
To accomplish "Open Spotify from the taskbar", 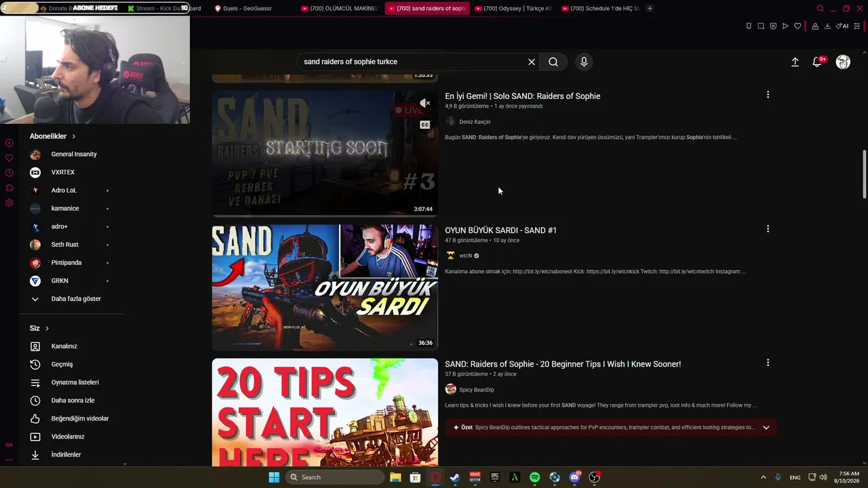I will [534, 477].
